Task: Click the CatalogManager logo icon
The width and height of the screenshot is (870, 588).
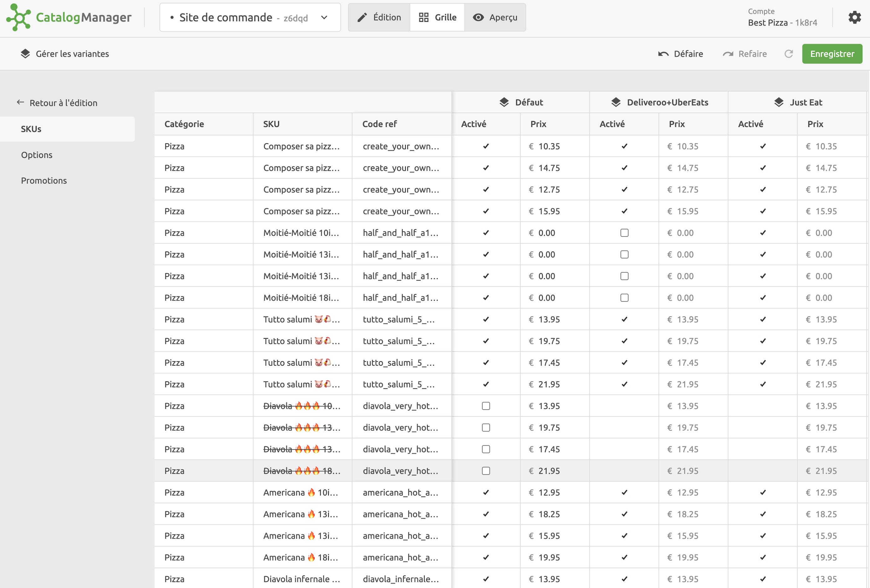Action: (x=18, y=17)
